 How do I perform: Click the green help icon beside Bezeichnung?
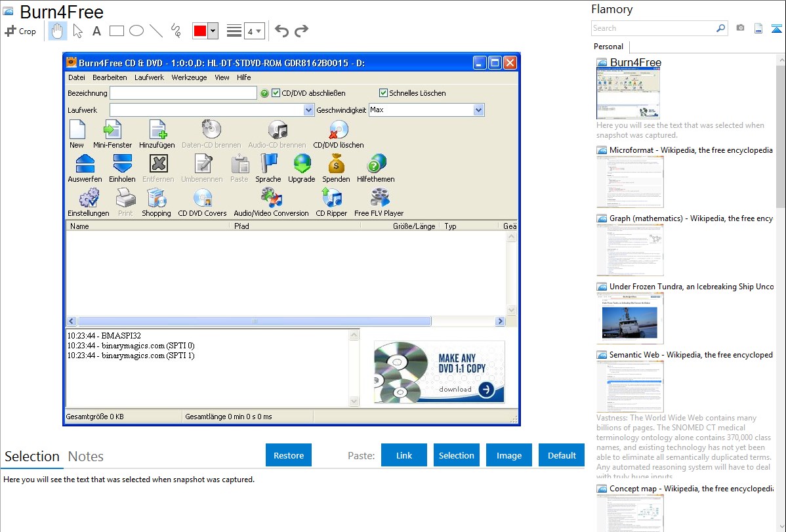[x=264, y=93]
